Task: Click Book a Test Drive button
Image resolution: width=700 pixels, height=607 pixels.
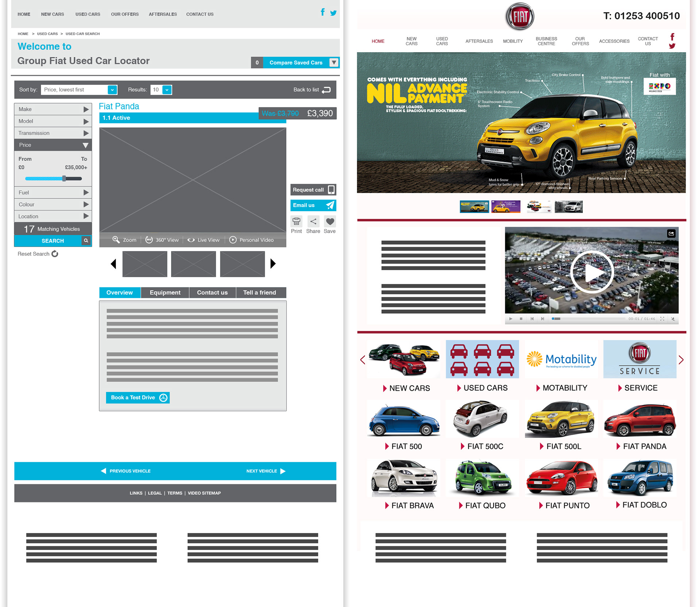Action: [138, 398]
